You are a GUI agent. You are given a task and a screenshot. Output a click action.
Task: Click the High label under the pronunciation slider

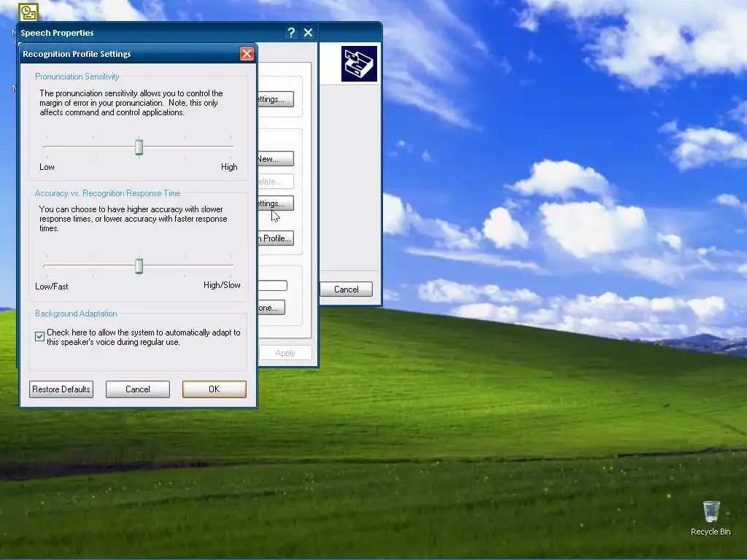point(228,167)
